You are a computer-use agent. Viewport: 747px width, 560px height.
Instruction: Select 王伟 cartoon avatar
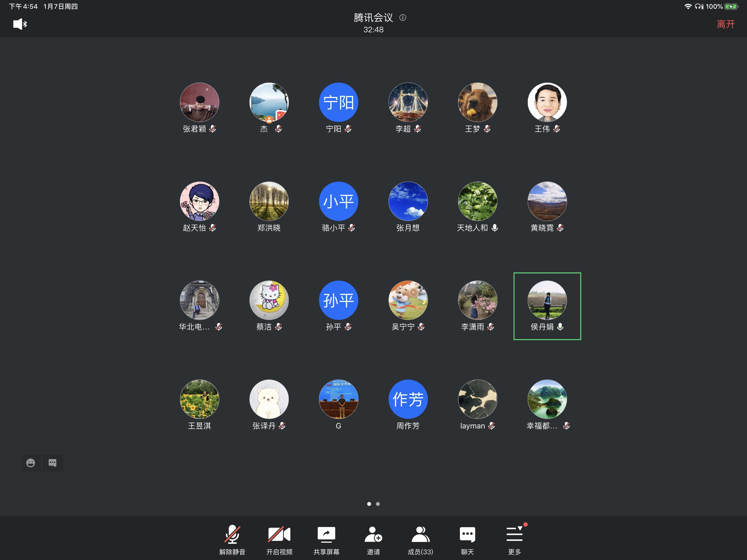tap(547, 102)
